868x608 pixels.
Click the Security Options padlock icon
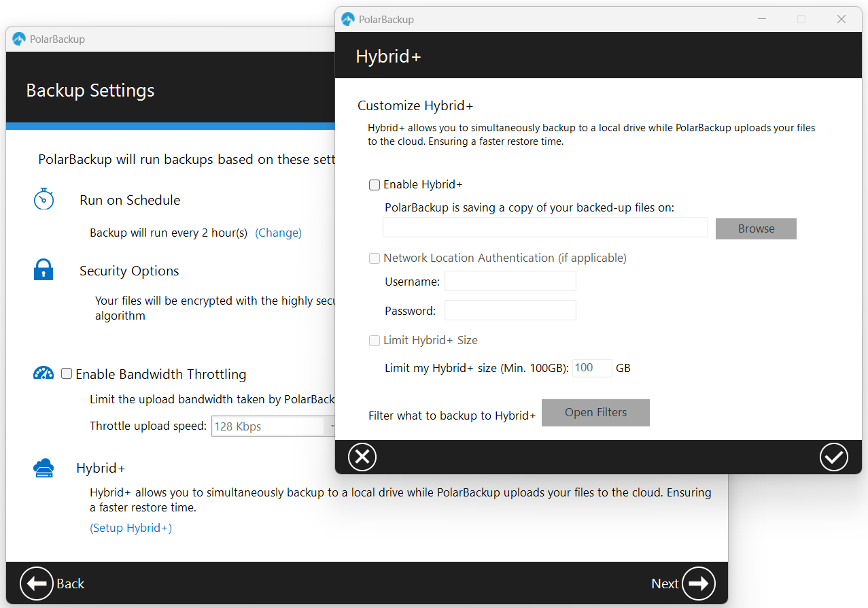point(44,269)
